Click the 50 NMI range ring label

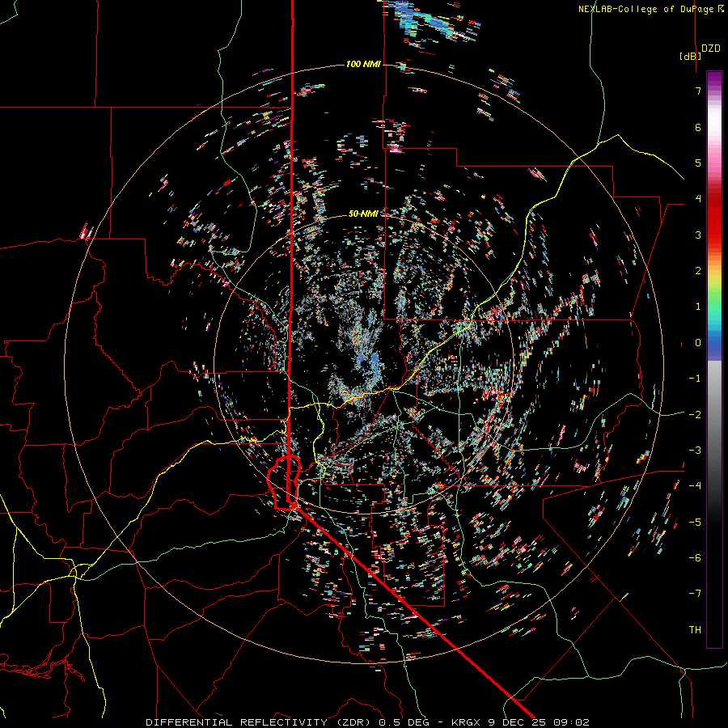pyautogui.click(x=363, y=214)
